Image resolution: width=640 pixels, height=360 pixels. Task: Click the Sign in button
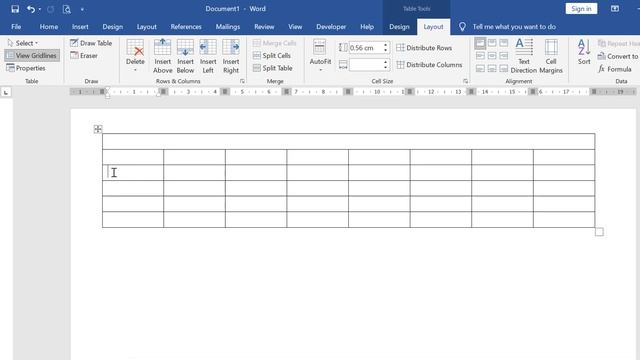click(x=581, y=9)
